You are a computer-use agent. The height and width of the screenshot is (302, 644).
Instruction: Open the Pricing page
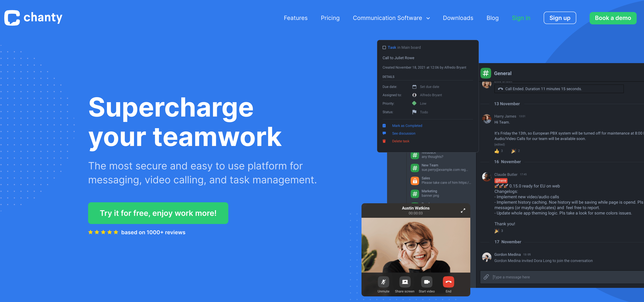tap(330, 18)
